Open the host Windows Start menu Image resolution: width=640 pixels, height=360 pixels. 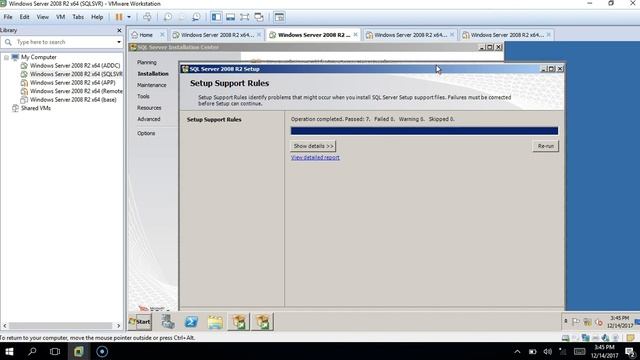pyautogui.click(x=9, y=351)
